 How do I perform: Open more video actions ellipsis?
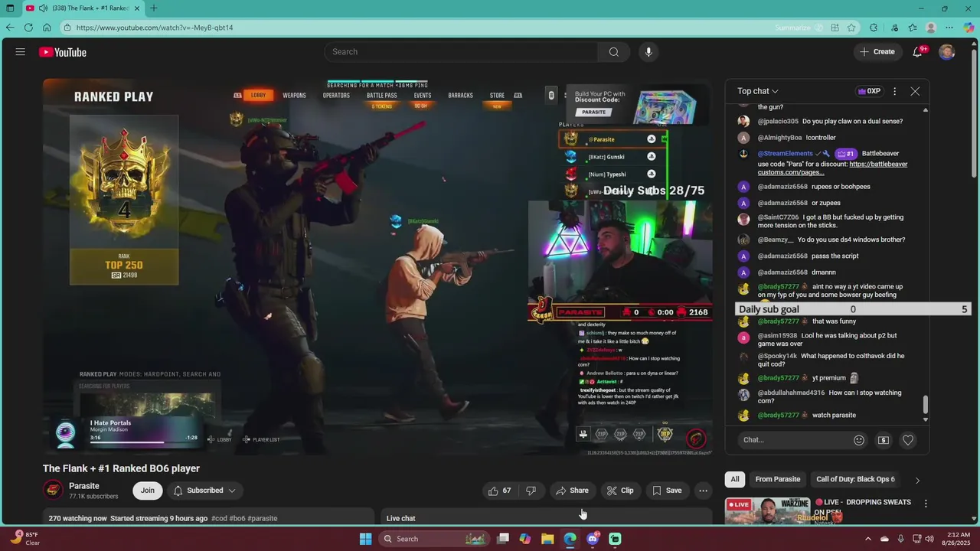coord(703,491)
